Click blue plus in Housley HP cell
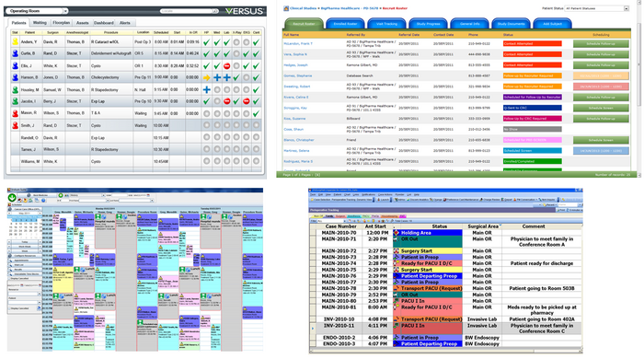644x359 pixels. [207, 89]
